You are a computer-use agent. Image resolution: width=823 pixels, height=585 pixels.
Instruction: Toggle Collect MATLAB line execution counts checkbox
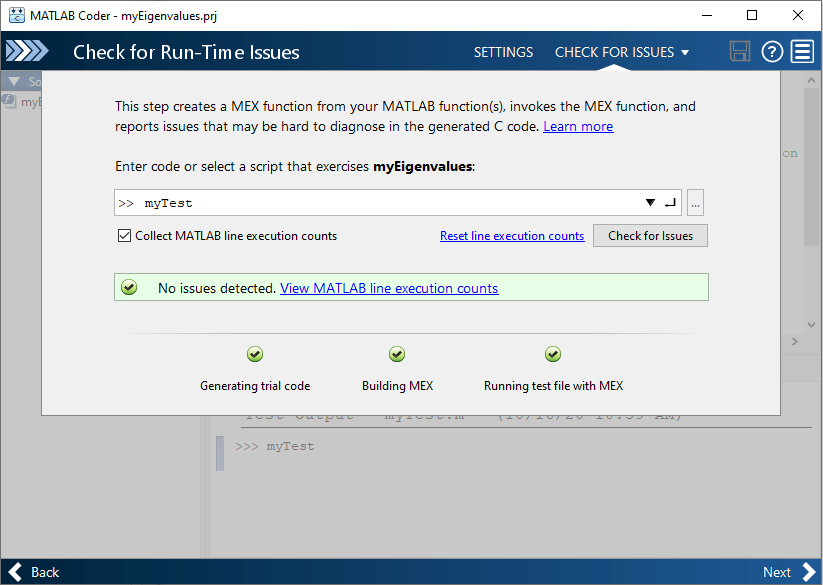(x=124, y=236)
